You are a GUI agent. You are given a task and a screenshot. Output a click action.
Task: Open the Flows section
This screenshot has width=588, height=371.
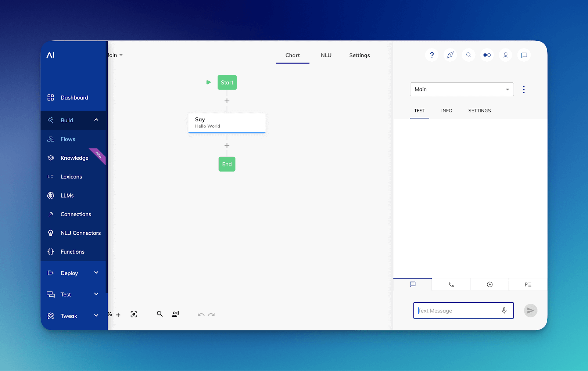[68, 139]
